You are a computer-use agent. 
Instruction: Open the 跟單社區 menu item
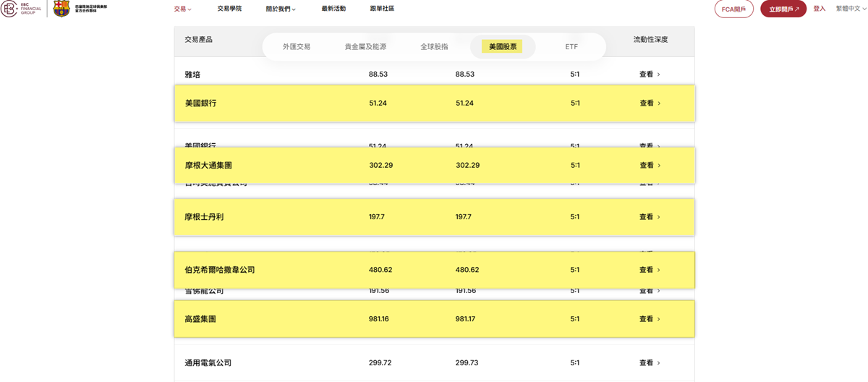tap(382, 9)
